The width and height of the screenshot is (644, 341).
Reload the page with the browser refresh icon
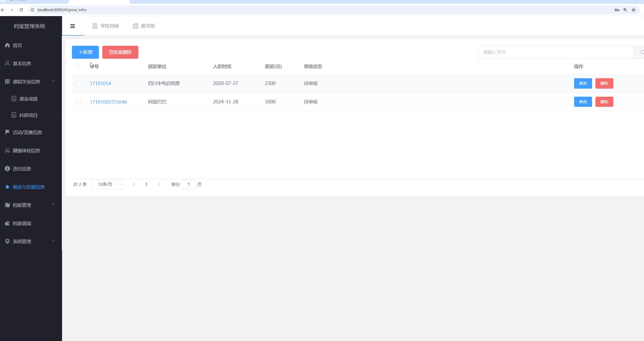pyautogui.click(x=21, y=10)
